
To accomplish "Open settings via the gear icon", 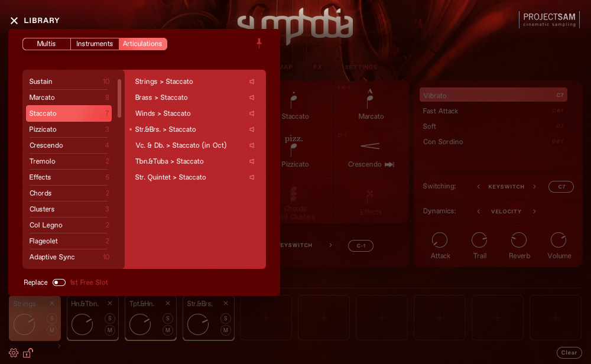I will pos(14,353).
